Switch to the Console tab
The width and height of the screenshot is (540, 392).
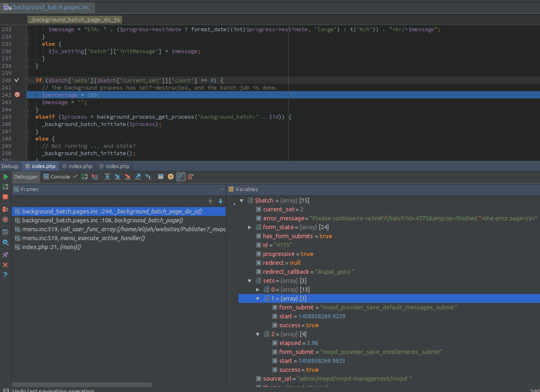57,177
